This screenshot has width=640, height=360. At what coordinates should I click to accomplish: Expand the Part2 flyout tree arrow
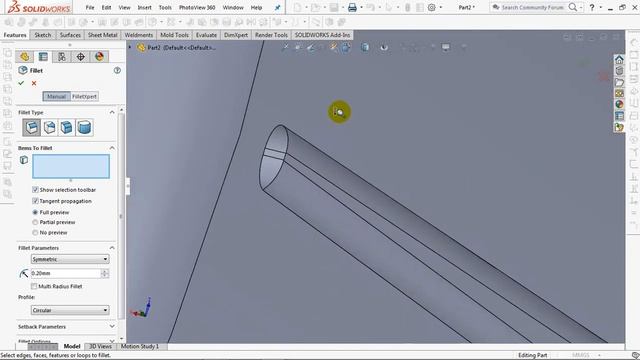(x=130, y=47)
